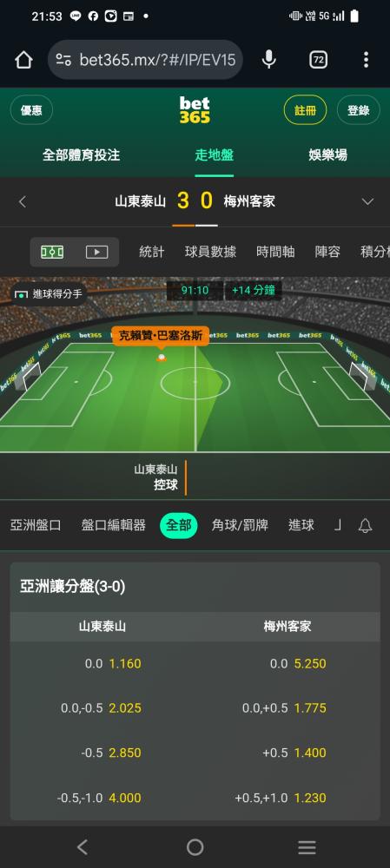Tap the browser home icon
390x868 pixels.
click(23, 60)
